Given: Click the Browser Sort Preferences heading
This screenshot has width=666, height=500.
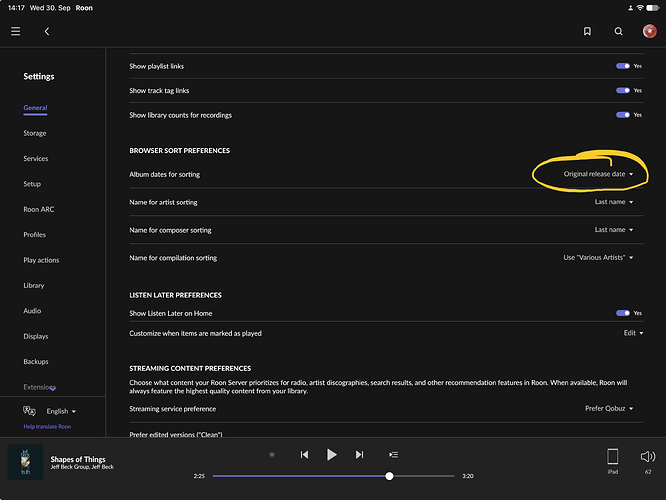Looking at the screenshot, I should (x=179, y=150).
